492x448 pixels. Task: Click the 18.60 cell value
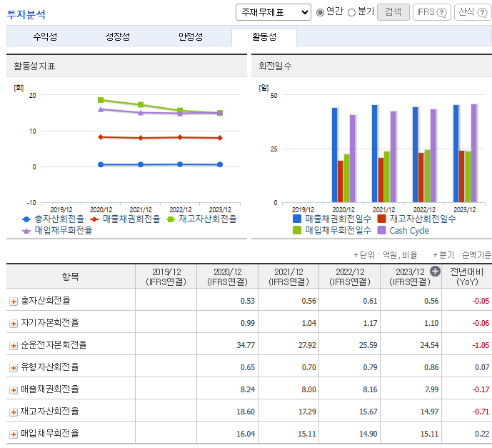[246, 412]
